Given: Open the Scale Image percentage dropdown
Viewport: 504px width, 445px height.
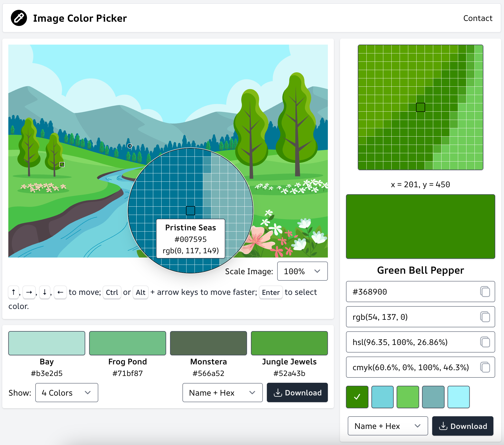Looking at the screenshot, I should click(x=302, y=271).
